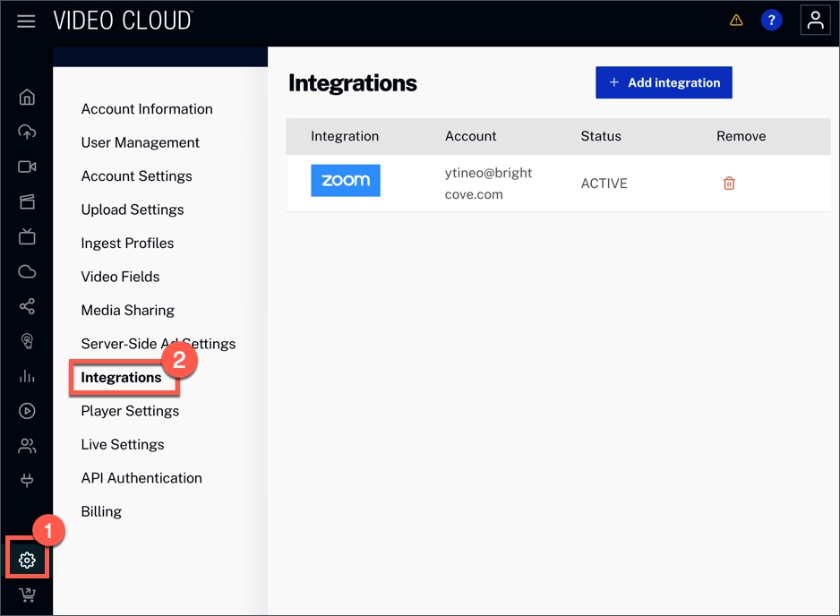The width and height of the screenshot is (840, 616).
Task: Open the Marketplace cart icon
Action: (26, 594)
